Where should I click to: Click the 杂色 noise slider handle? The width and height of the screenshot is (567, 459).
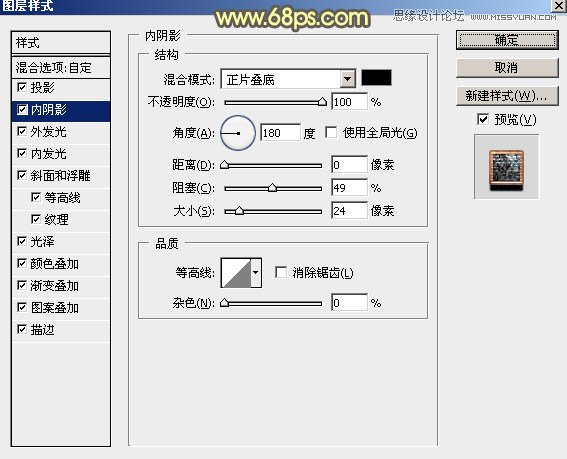click(x=225, y=303)
